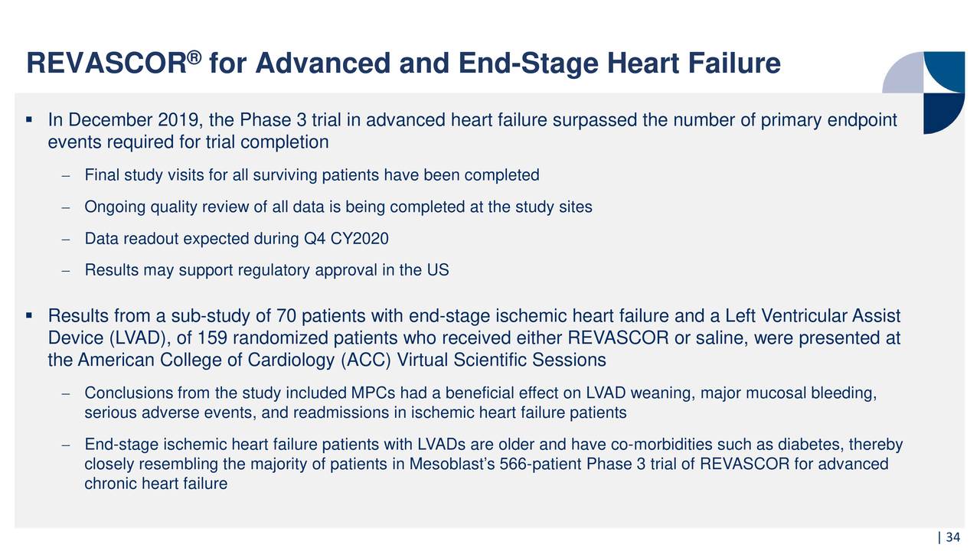
Task: Click the dash before "Ongoing quality review"
Action: [x=66, y=208]
